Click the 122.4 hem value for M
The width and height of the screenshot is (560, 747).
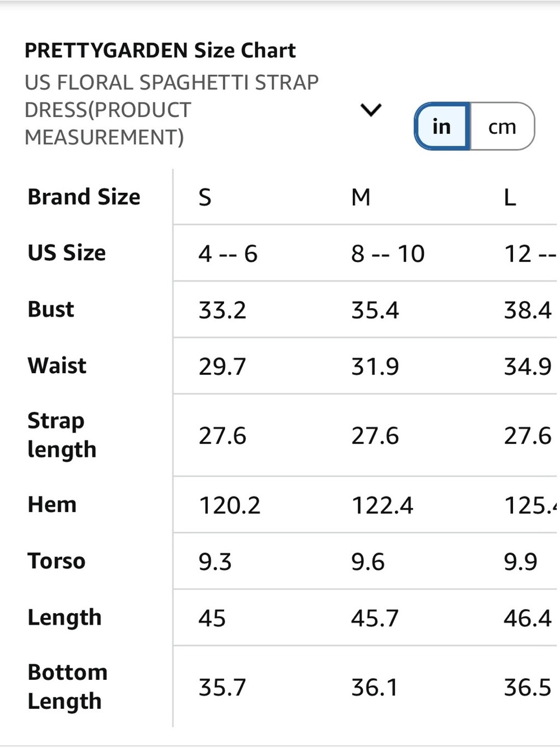(x=382, y=505)
